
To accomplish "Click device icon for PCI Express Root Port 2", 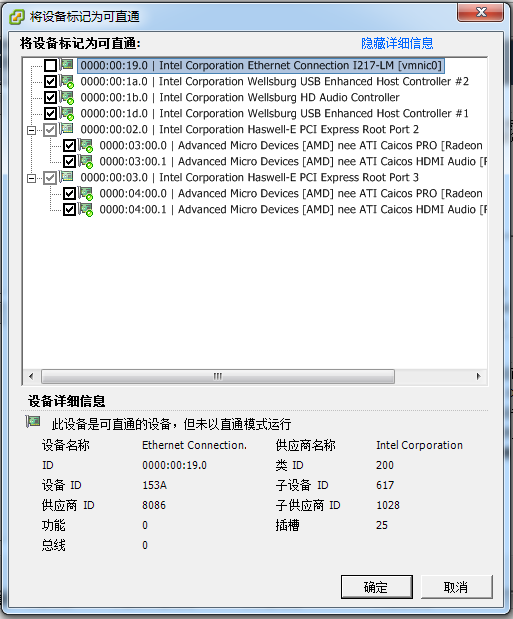I will (66, 129).
